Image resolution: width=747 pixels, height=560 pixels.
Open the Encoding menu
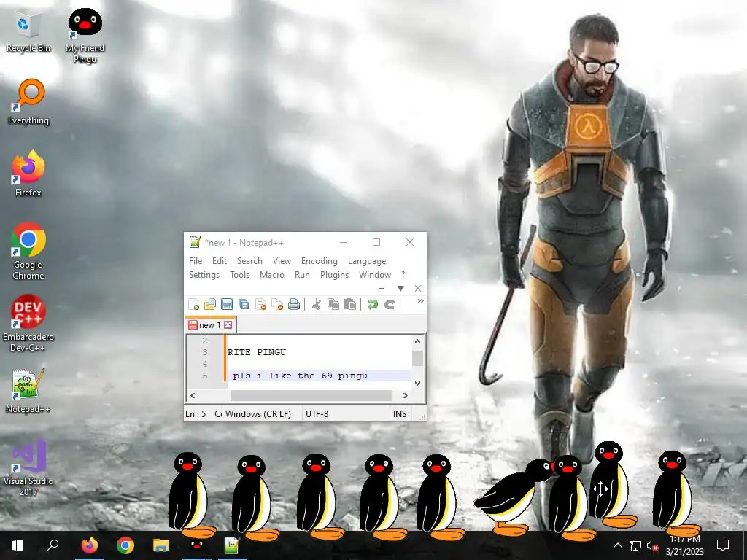tap(320, 261)
